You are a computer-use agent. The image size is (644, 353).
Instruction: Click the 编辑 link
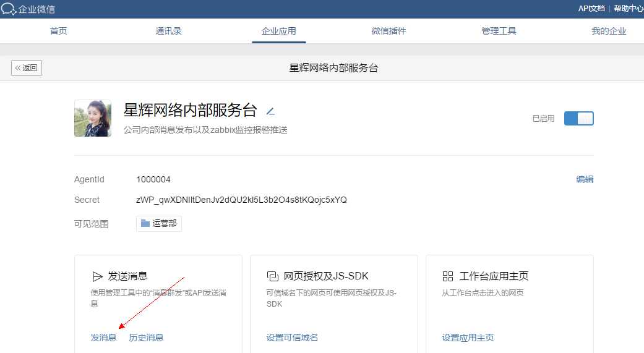pos(585,179)
